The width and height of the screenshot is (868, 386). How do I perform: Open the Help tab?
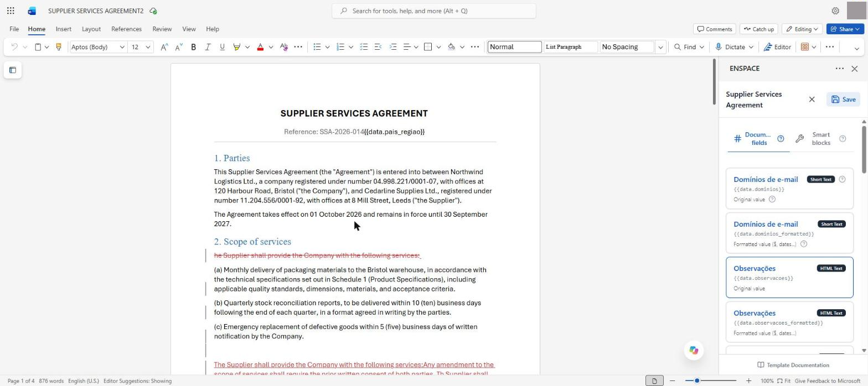(213, 29)
